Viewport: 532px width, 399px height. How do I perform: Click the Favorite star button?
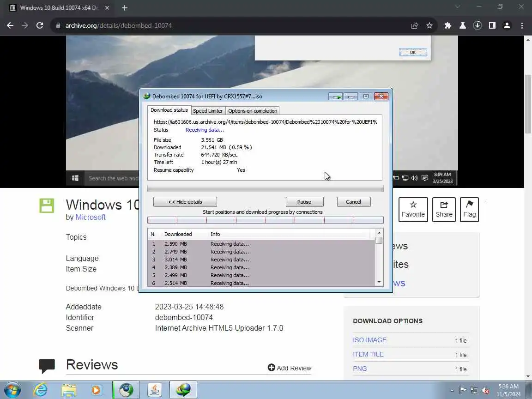(413, 209)
